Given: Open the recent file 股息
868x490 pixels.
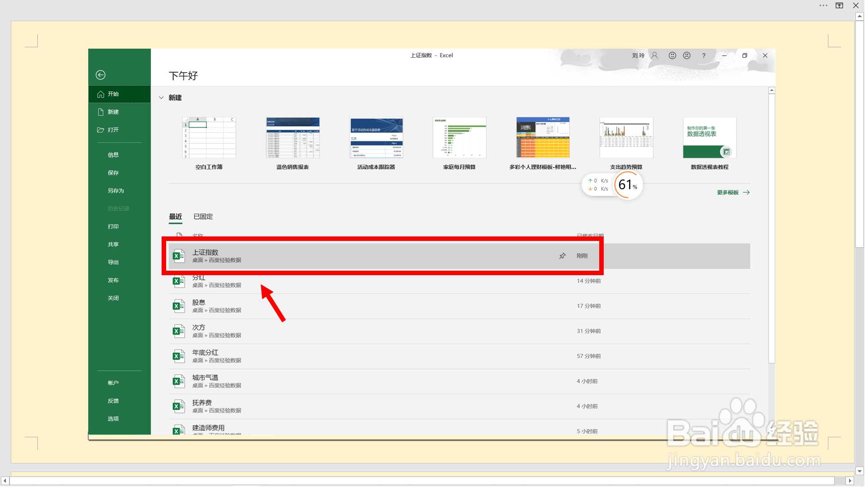Looking at the screenshot, I should pyautogui.click(x=461, y=308).
